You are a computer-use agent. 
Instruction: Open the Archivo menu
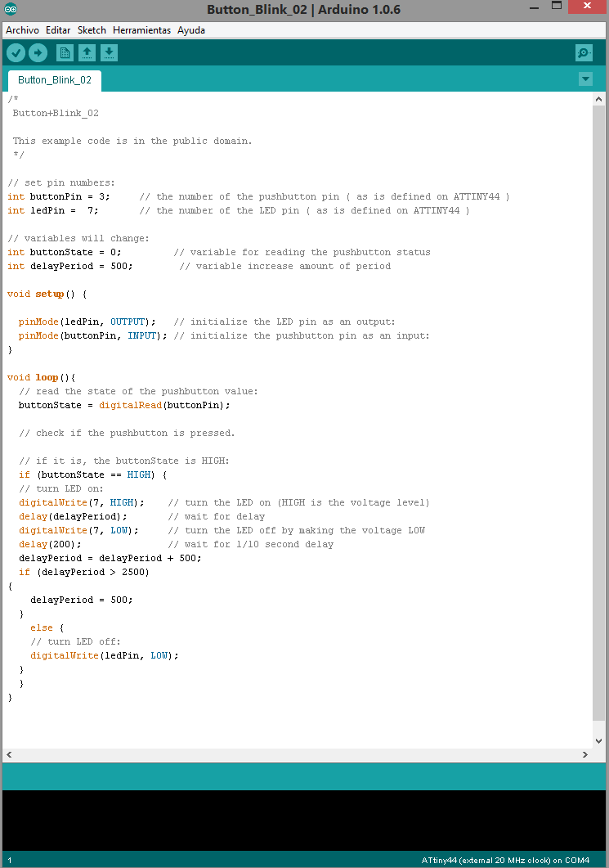(22, 30)
